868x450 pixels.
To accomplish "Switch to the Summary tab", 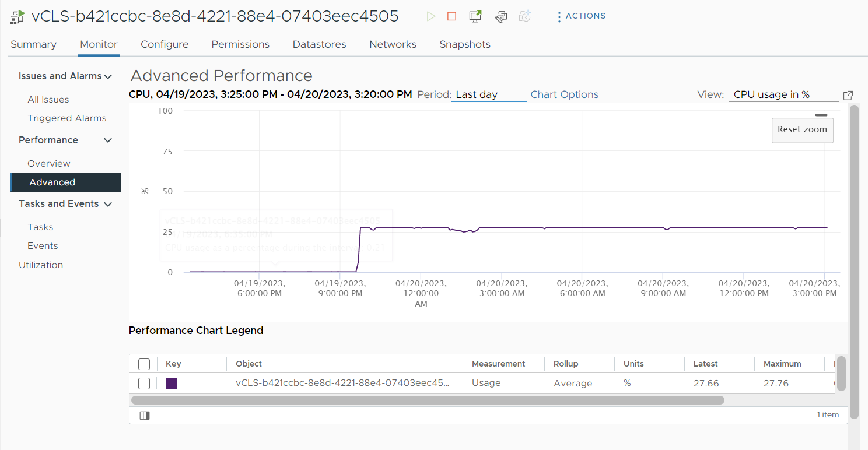I will (33, 44).
